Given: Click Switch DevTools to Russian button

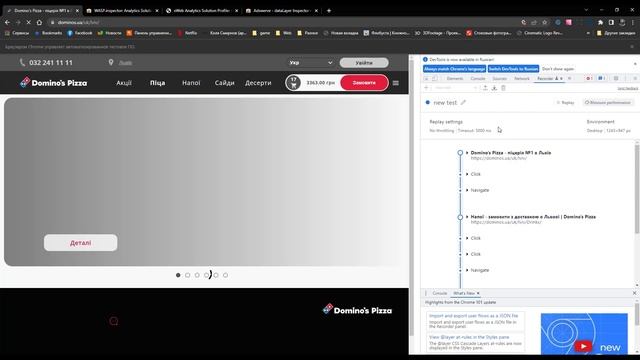Looking at the screenshot, I should click(x=513, y=69).
